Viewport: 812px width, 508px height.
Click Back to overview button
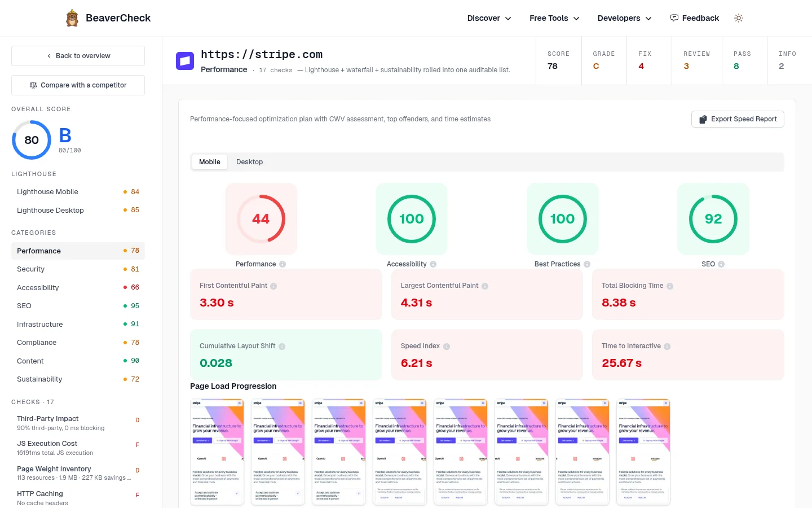(x=78, y=56)
